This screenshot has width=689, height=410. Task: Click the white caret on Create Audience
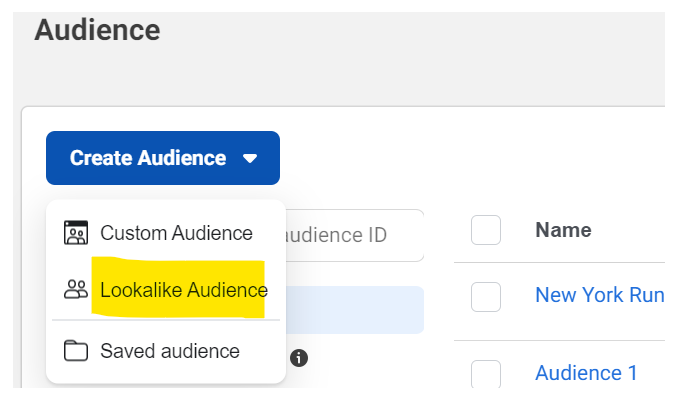pyautogui.click(x=250, y=158)
